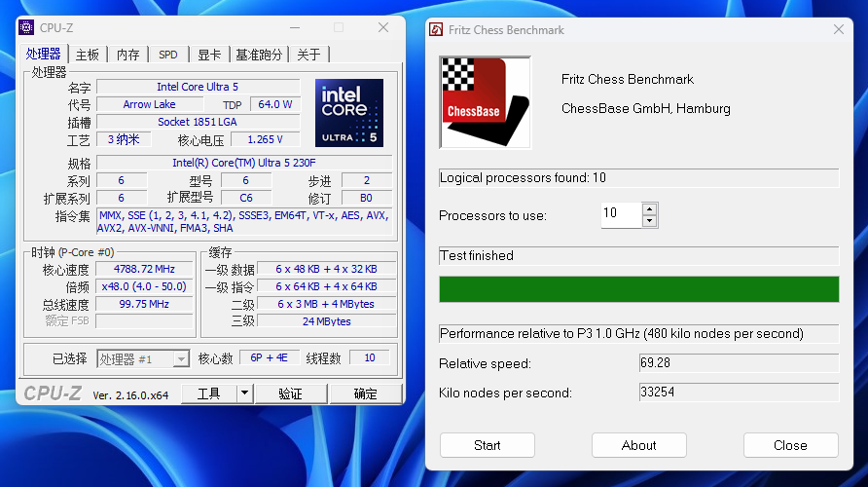The height and width of the screenshot is (487, 868).
Task: Click the name field Intel Core Ultra 5
Action: pyautogui.click(x=198, y=87)
